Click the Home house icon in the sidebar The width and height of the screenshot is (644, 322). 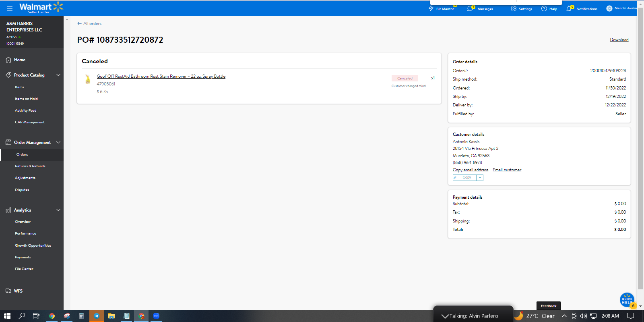(x=8, y=60)
